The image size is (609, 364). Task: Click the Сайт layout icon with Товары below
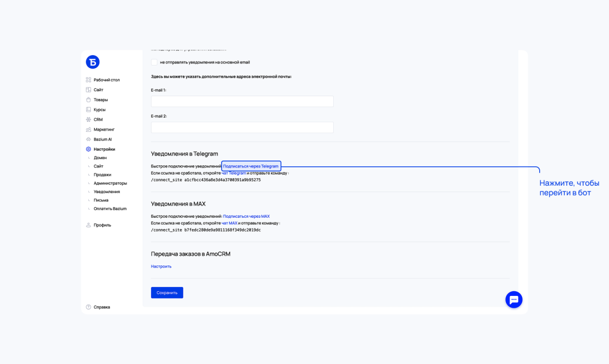pyautogui.click(x=89, y=90)
